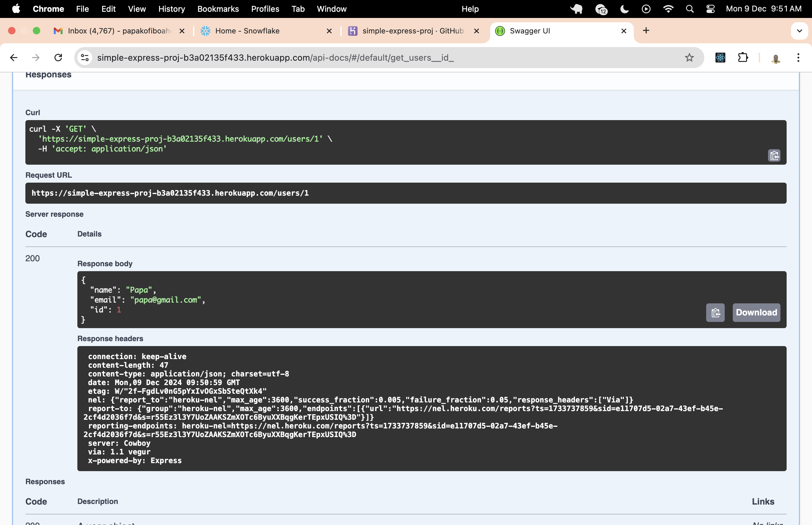Copy the curl command to clipboard
The image size is (812, 525).
[x=774, y=155]
